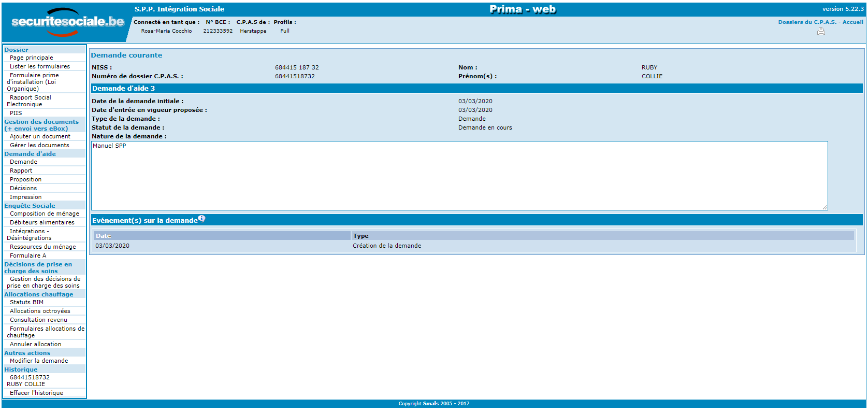Click the securitesociale.be logo
The width and height of the screenshot is (868, 412).
pyautogui.click(x=67, y=22)
